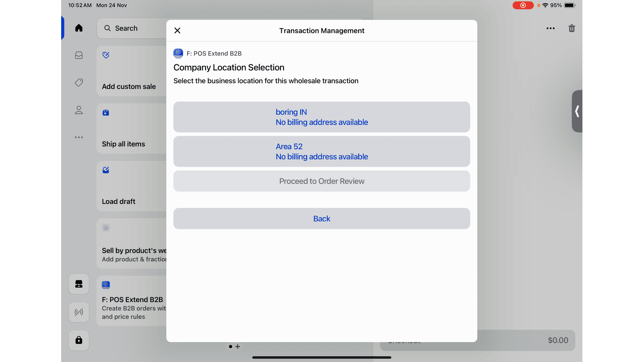Click the Company Location Selection heading
The height and width of the screenshot is (362, 644).
point(229,68)
